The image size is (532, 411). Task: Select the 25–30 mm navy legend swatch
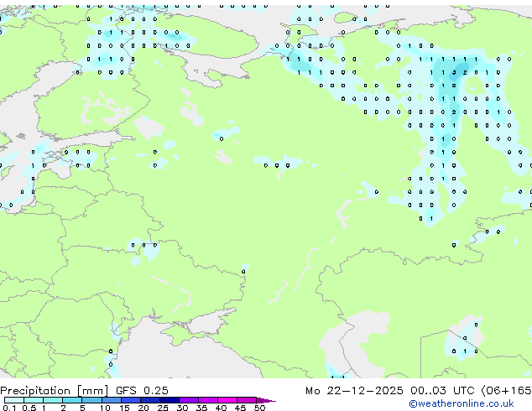tap(169, 400)
